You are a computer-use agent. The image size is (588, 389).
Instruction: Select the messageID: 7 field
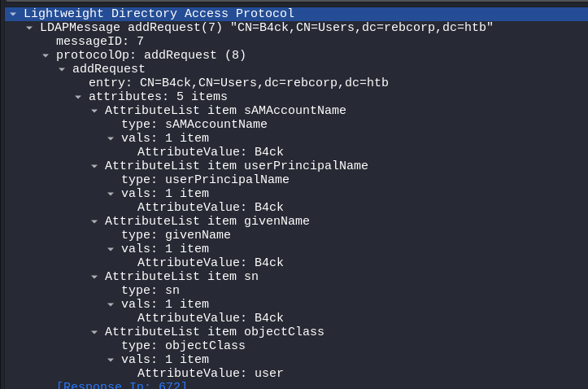point(100,42)
